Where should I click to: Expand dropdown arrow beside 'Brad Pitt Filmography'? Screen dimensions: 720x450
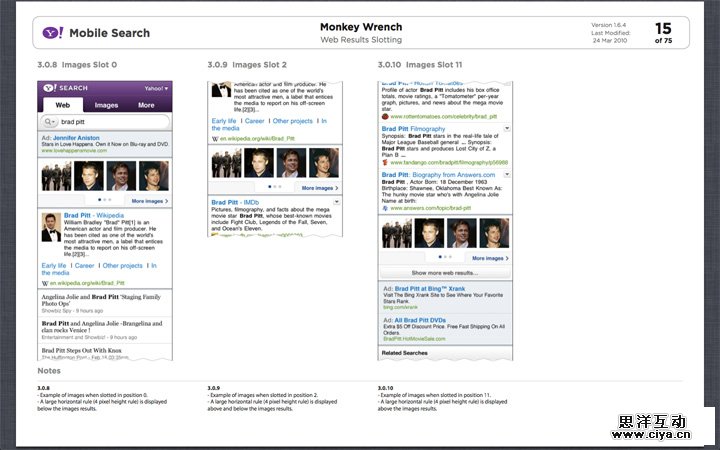pyautogui.click(x=507, y=128)
